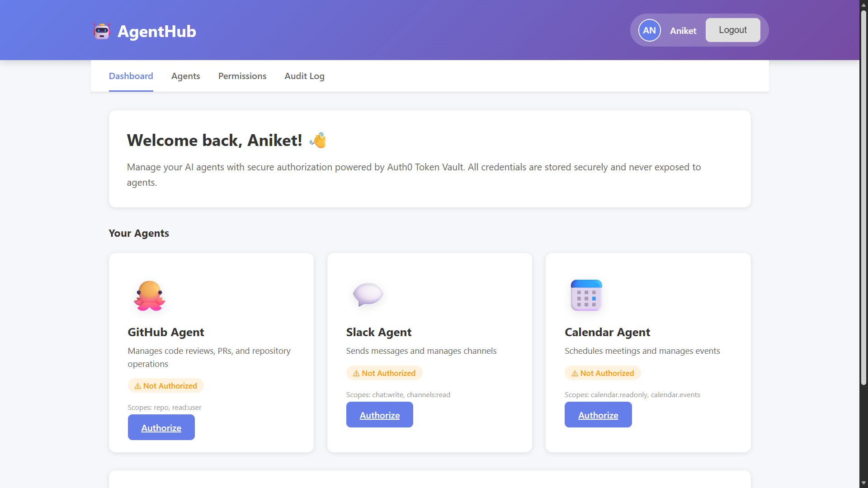The height and width of the screenshot is (488, 868).
Task: Click the AN user avatar circle
Action: tap(649, 30)
